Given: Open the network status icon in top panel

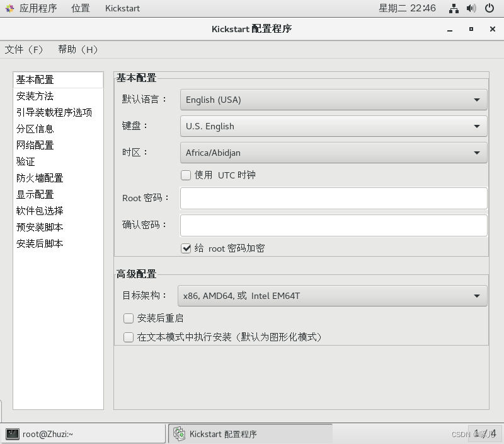Looking at the screenshot, I should 454,8.
